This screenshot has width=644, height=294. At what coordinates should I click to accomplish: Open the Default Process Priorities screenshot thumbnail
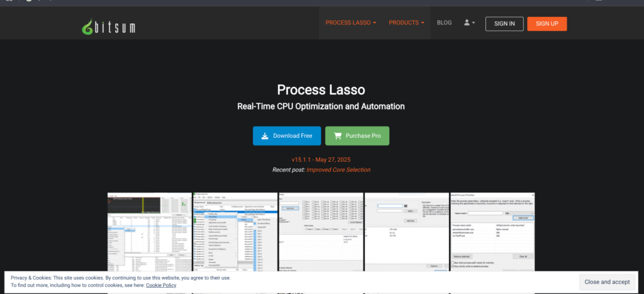(x=492, y=232)
